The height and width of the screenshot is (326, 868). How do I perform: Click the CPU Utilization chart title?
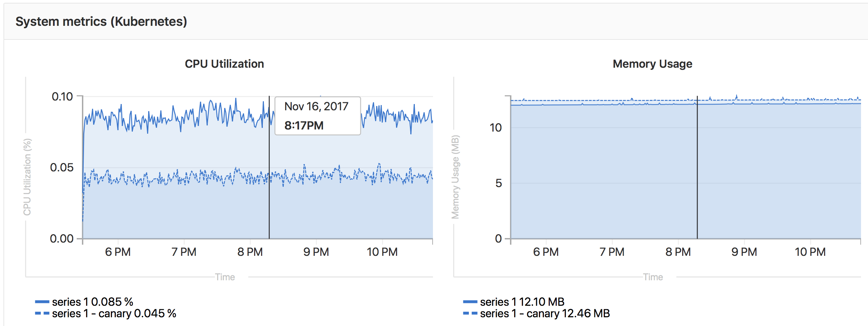[x=224, y=64]
